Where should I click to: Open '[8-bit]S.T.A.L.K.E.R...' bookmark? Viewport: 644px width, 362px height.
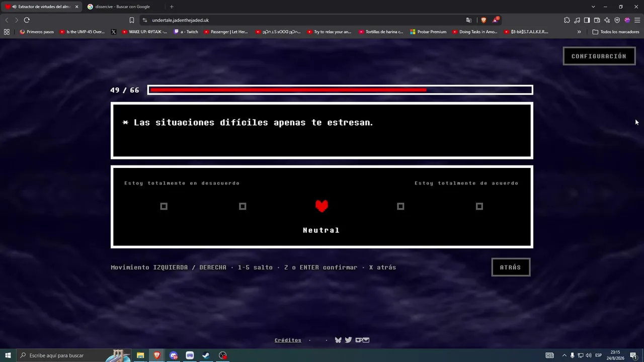pyautogui.click(x=526, y=32)
